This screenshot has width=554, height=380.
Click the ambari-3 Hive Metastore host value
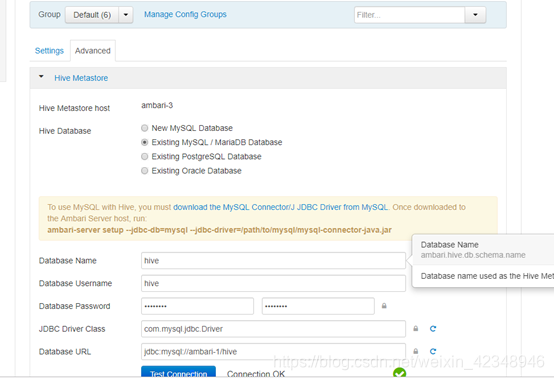(157, 105)
